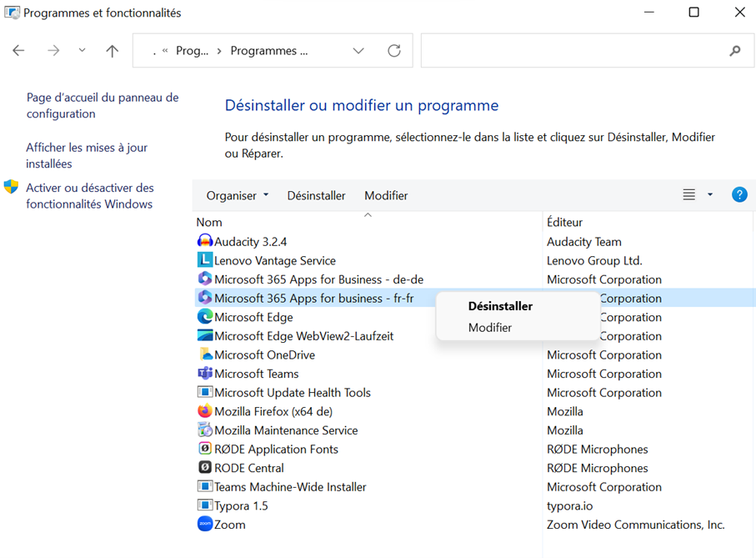Screen dimensions: 756x558
Task: Click the Windows shield icon in sidebar
Action: click(11, 187)
